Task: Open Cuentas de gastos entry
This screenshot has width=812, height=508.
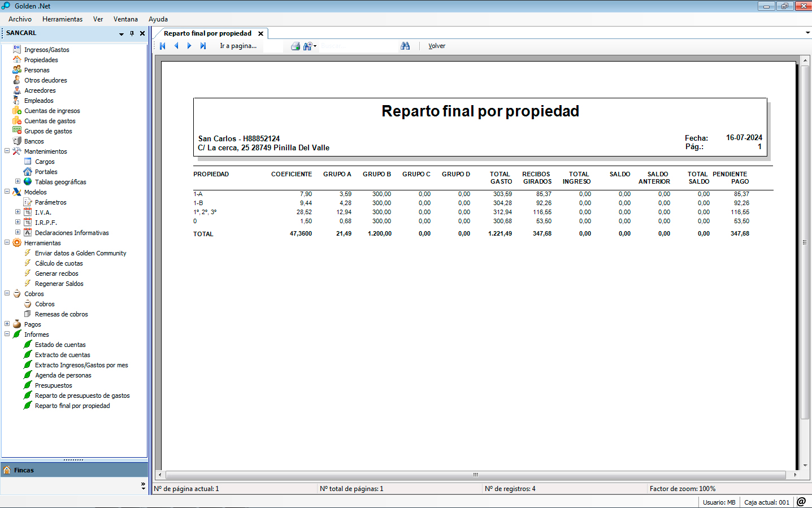Action: pyautogui.click(x=50, y=121)
